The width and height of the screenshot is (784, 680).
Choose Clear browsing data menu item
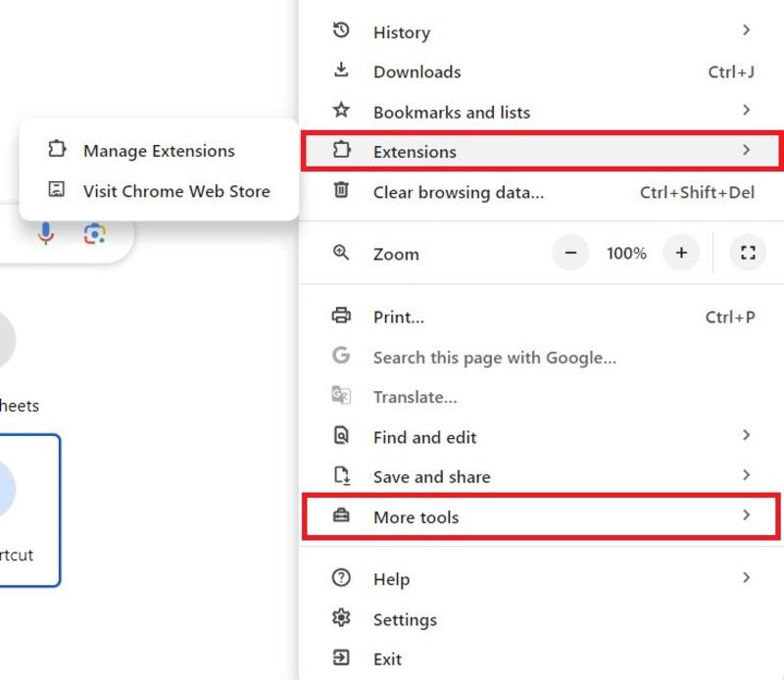click(x=542, y=192)
